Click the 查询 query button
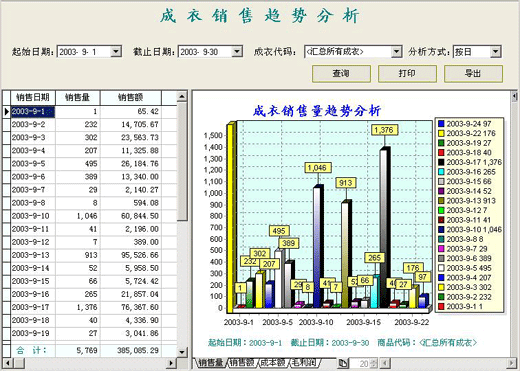Image resolution: width=520 pixels, height=371 pixels. (341, 74)
